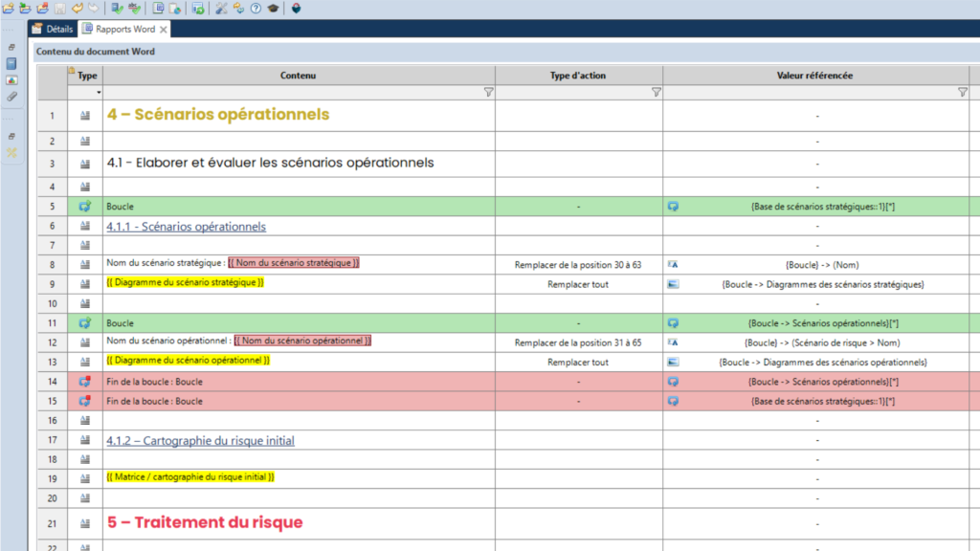Undo the last action
Viewport: 980px width, 551px height.
click(x=77, y=8)
